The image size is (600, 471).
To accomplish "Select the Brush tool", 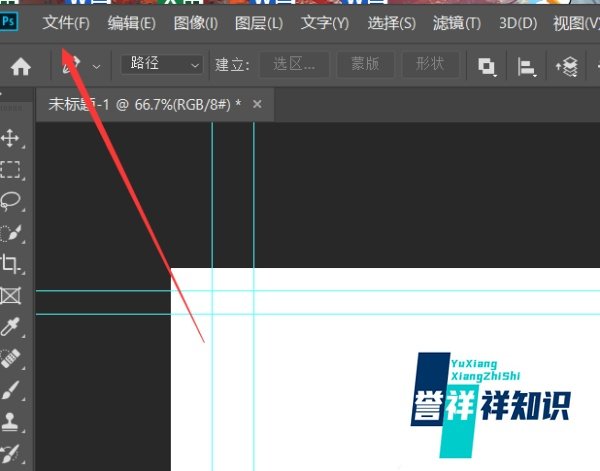I will pyautogui.click(x=11, y=390).
